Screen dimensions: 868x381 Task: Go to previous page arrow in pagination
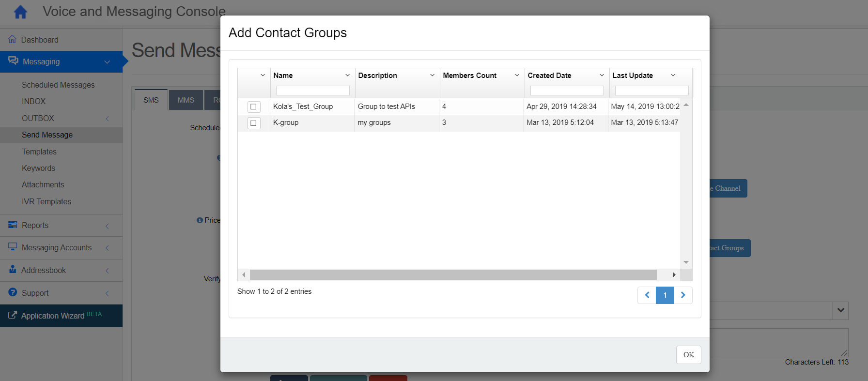pos(647,295)
